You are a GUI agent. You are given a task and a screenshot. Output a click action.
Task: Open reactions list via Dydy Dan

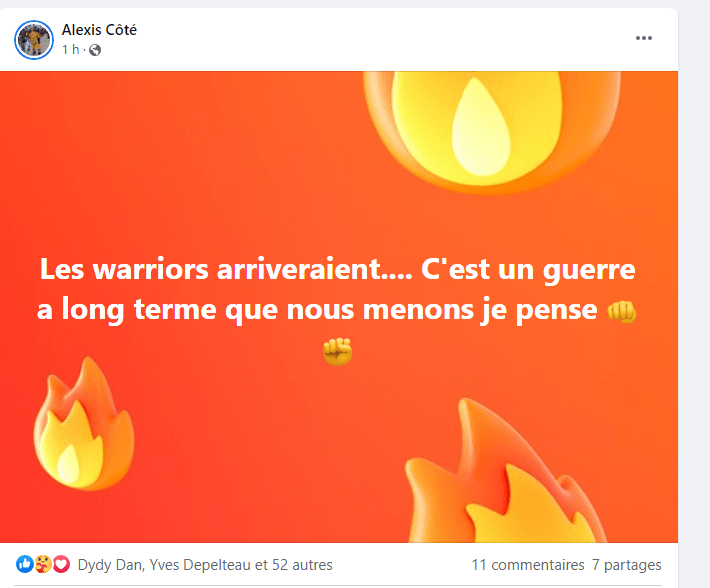[110, 565]
